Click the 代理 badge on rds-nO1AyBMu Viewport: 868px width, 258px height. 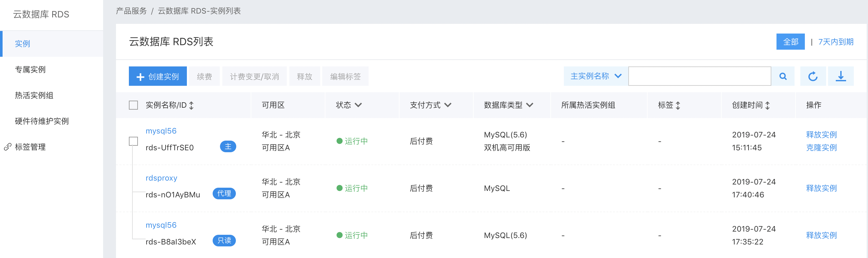(224, 193)
